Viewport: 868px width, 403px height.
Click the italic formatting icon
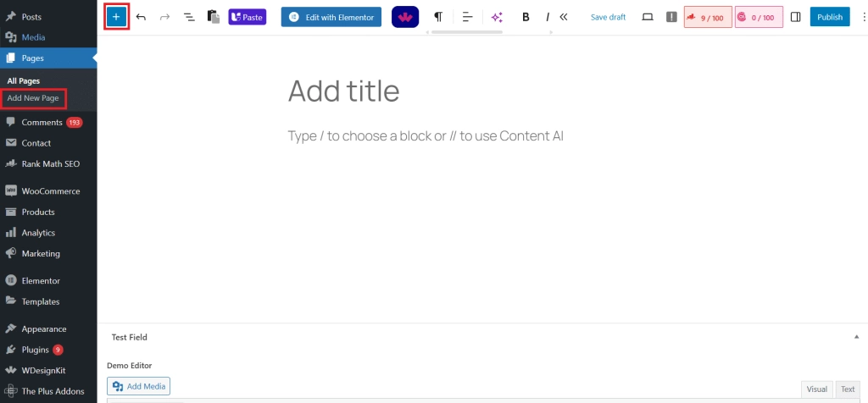pos(548,17)
